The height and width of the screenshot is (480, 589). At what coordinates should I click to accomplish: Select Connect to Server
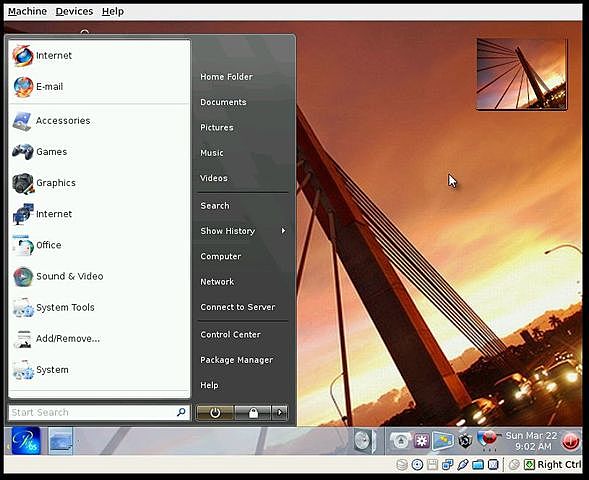click(x=238, y=307)
